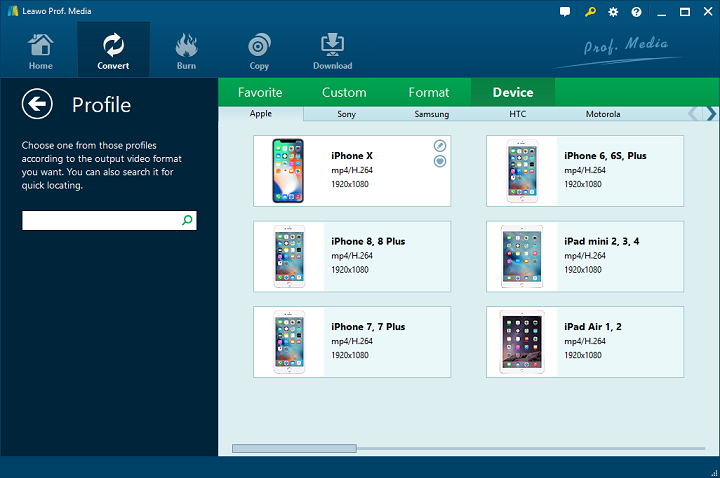Click the 'iPad Air 1, 2' title text
The image size is (720, 478).
593,326
